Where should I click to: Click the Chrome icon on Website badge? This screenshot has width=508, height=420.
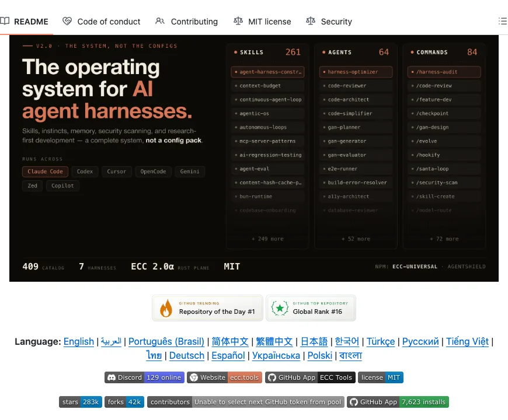[x=194, y=377]
